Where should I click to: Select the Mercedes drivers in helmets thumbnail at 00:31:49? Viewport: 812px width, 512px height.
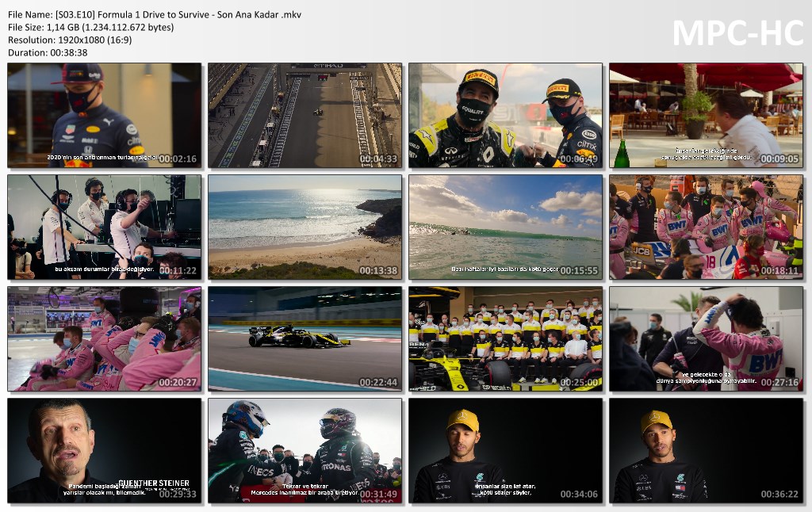(x=304, y=451)
